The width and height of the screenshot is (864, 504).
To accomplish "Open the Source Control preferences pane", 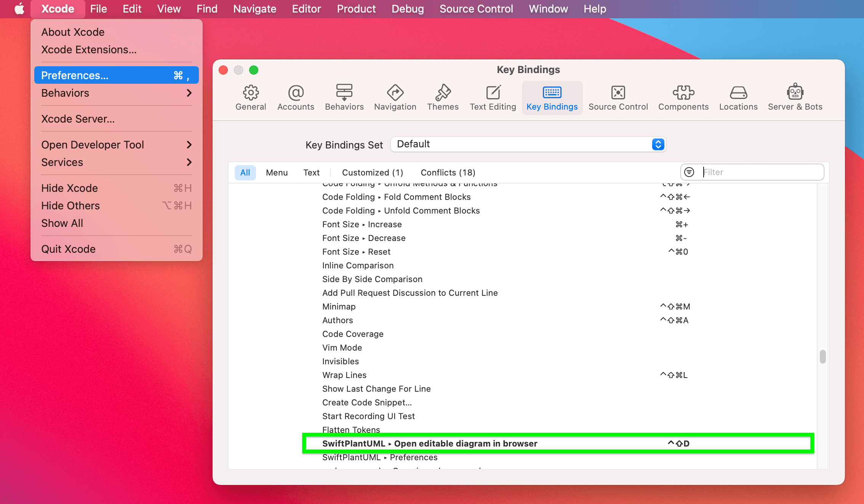I will [618, 98].
